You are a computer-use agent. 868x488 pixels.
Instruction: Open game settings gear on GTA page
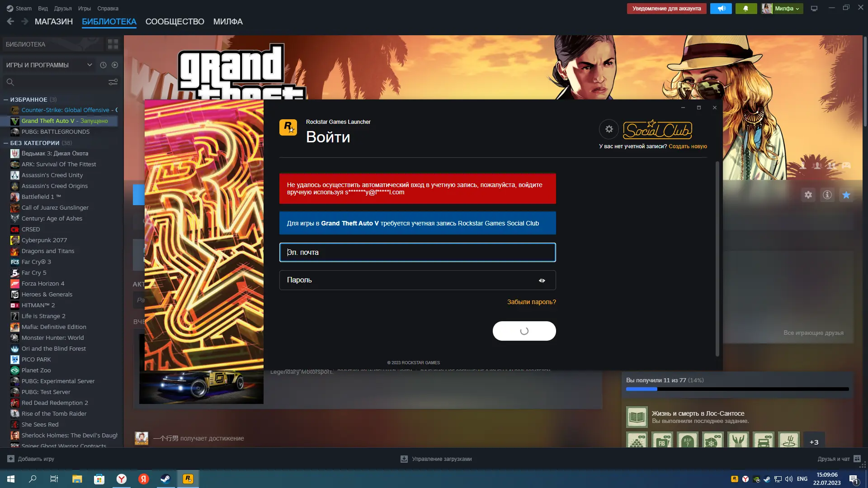click(808, 195)
